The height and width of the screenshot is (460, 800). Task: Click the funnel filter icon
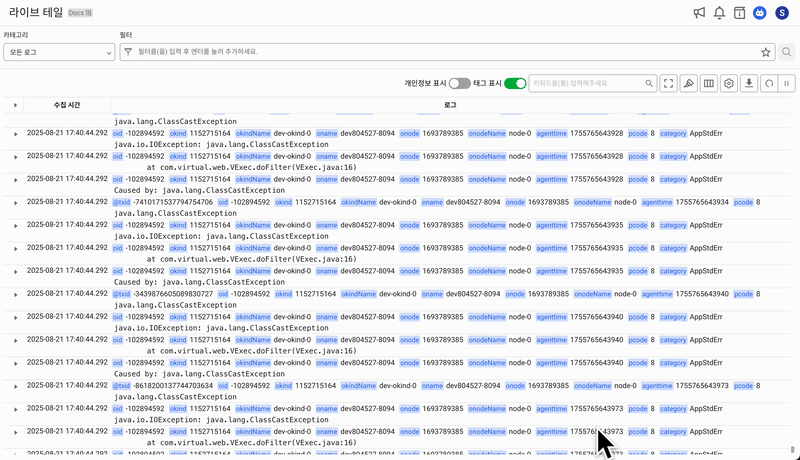pos(128,52)
